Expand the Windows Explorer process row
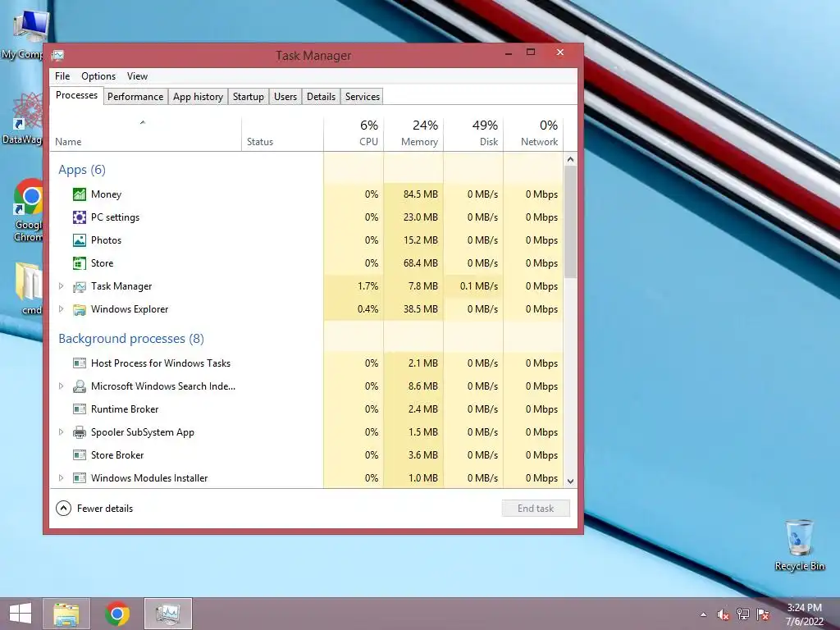This screenshot has width=840, height=630. (61, 309)
